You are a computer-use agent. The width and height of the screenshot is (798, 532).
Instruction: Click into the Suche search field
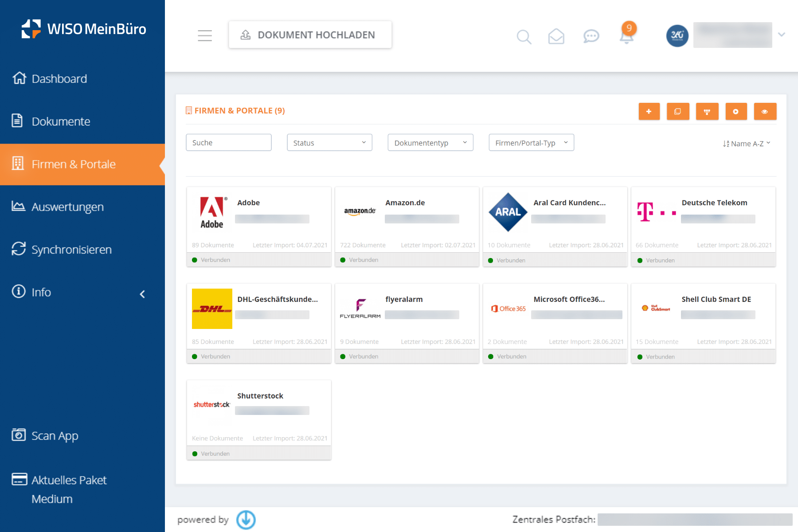[229, 142]
